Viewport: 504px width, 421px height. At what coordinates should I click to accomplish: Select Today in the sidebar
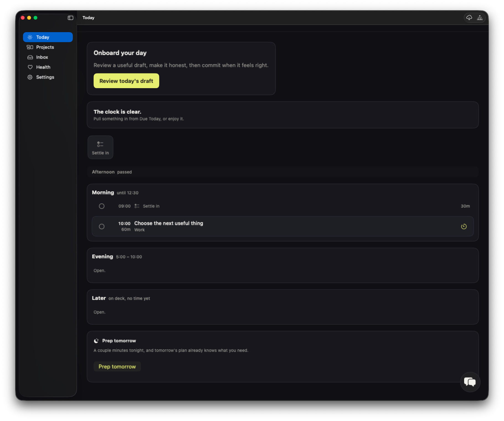point(48,37)
